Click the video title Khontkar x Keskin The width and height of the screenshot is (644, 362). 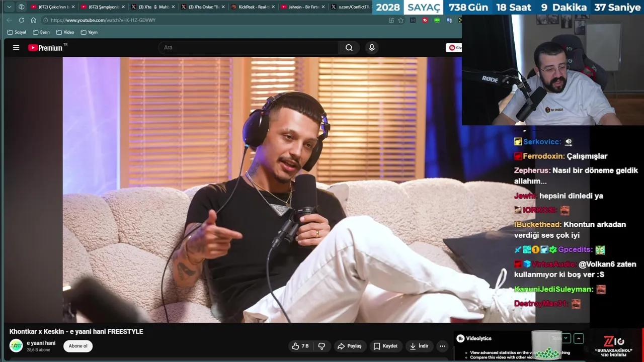(x=76, y=331)
